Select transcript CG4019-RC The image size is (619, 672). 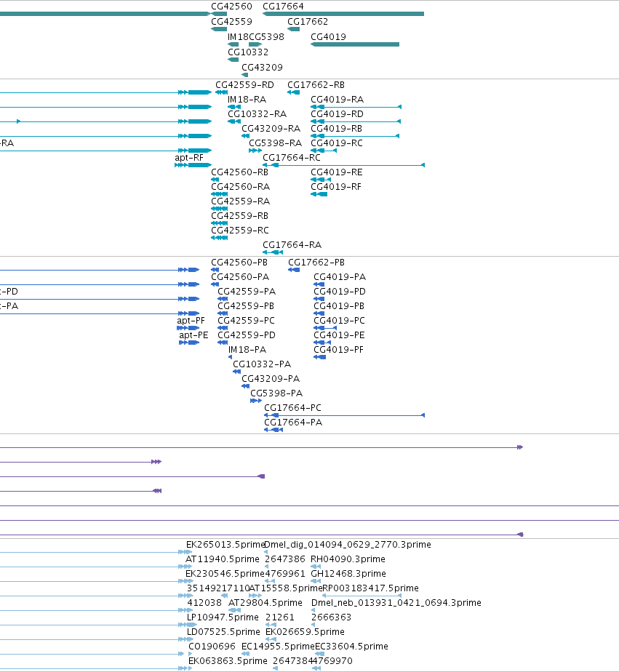click(337, 143)
